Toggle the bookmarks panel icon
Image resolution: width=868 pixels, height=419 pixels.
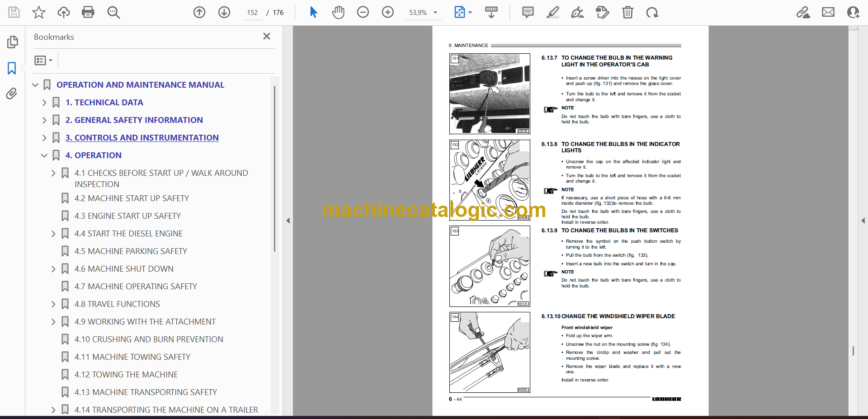pyautogui.click(x=12, y=68)
